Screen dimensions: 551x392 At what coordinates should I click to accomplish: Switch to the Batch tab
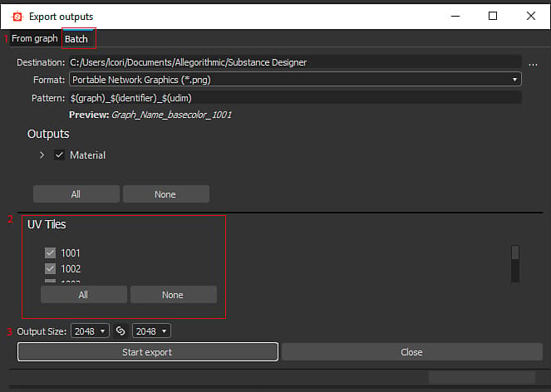[x=76, y=39]
